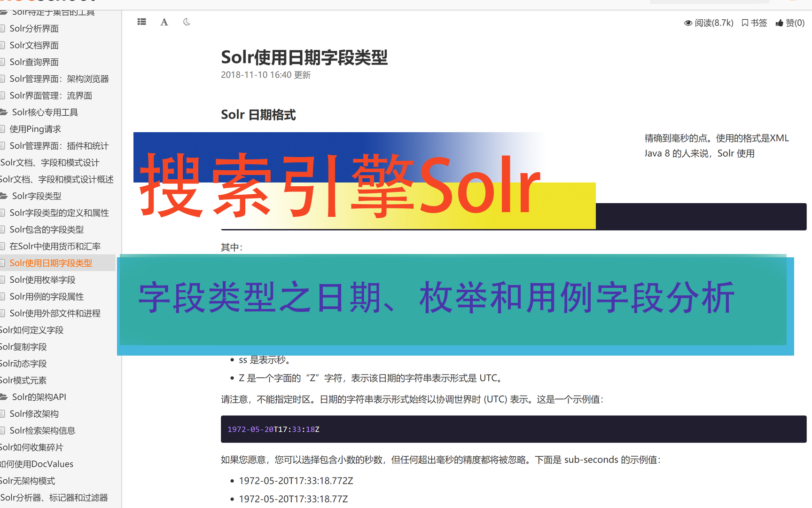This screenshot has height=508, width=812.
Task: Collapse the Solr核心专用工具 folder
Action: click(x=45, y=112)
